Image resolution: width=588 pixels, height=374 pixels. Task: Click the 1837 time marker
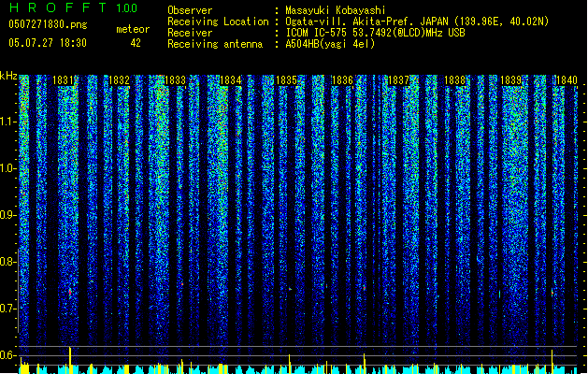click(x=398, y=79)
